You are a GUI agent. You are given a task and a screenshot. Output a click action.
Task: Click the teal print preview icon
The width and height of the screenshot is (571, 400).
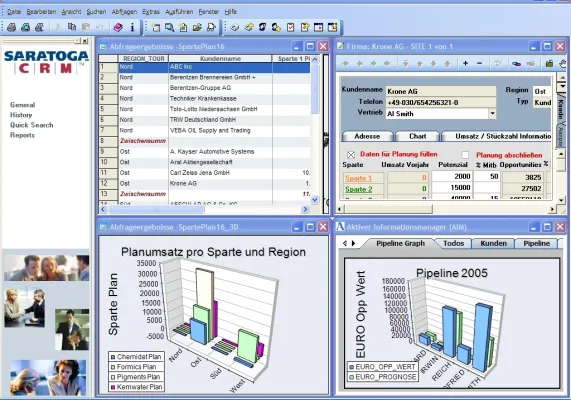coord(25,27)
